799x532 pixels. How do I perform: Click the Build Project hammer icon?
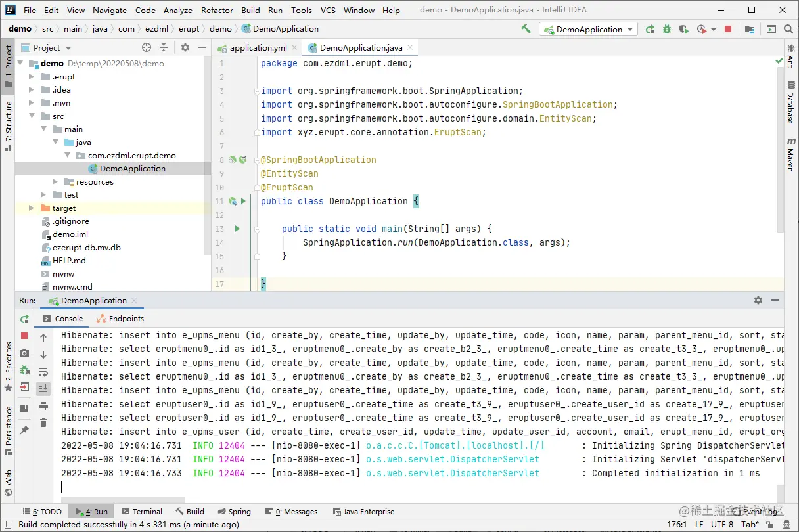pos(526,29)
